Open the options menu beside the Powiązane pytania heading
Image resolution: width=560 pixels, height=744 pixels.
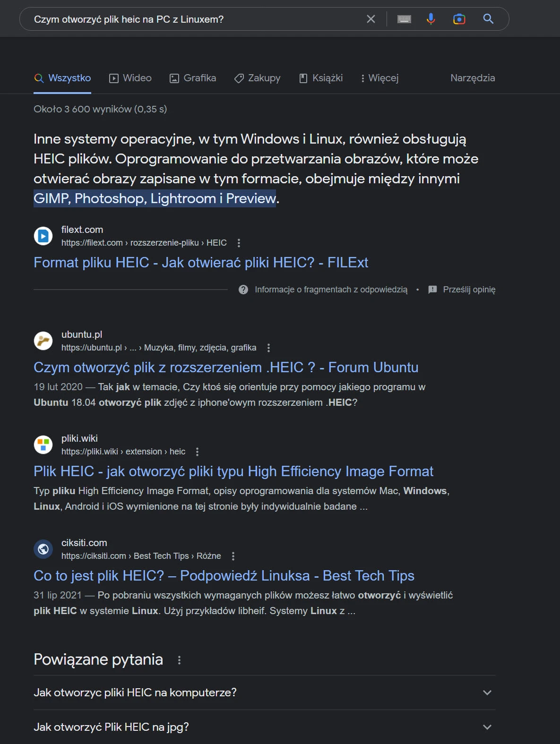pyautogui.click(x=179, y=660)
